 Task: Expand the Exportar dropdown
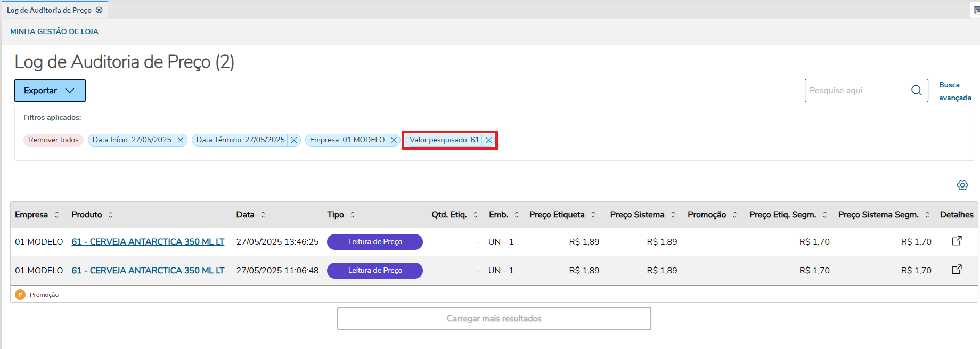click(50, 91)
